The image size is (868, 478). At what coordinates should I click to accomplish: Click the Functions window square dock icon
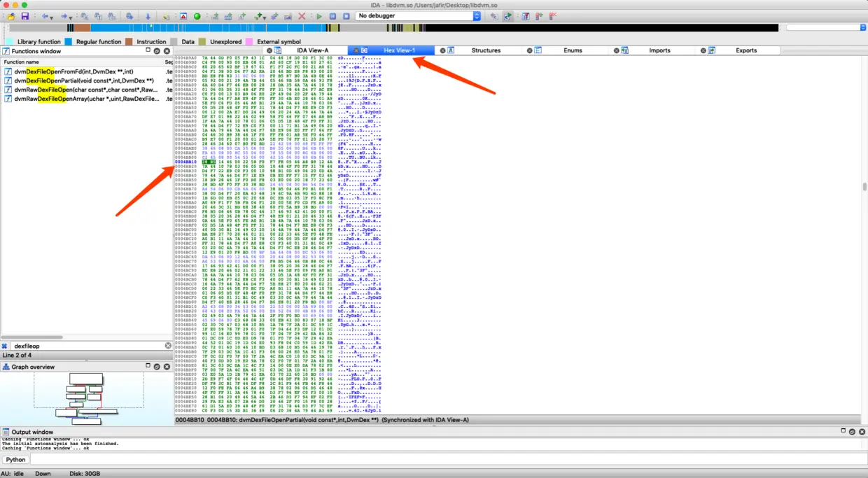(x=148, y=50)
